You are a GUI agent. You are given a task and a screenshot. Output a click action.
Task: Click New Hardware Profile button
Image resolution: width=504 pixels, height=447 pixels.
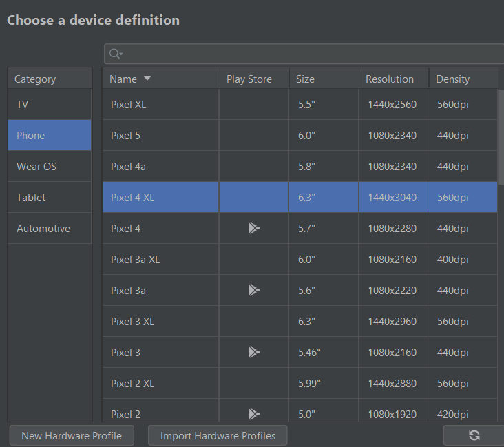(72, 435)
